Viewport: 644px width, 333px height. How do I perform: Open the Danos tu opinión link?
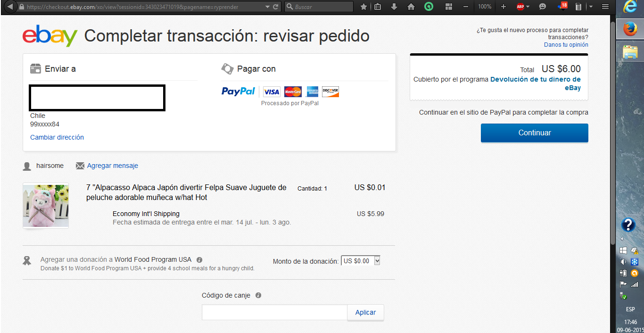tap(566, 45)
